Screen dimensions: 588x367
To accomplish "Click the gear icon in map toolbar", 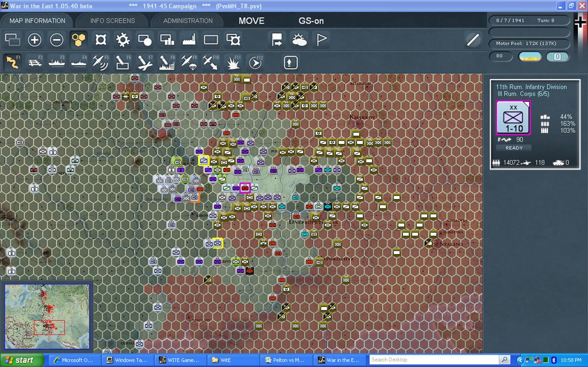I will point(123,40).
